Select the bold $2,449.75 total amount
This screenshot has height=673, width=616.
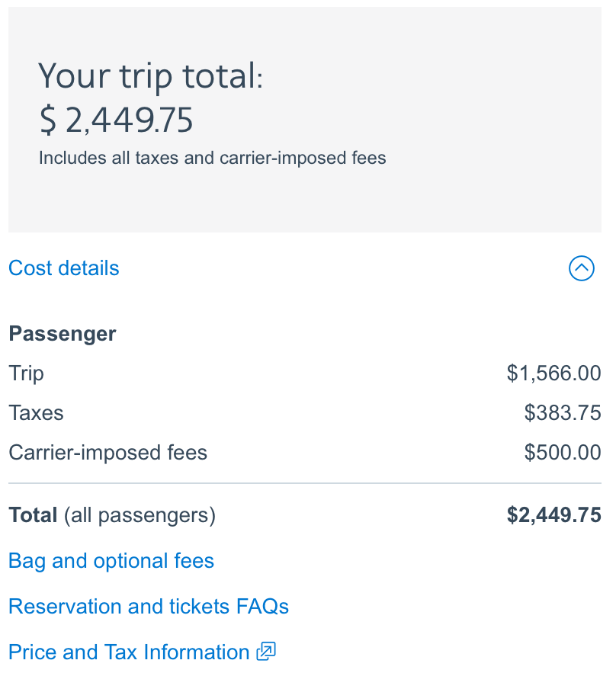pyautogui.click(x=553, y=515)
